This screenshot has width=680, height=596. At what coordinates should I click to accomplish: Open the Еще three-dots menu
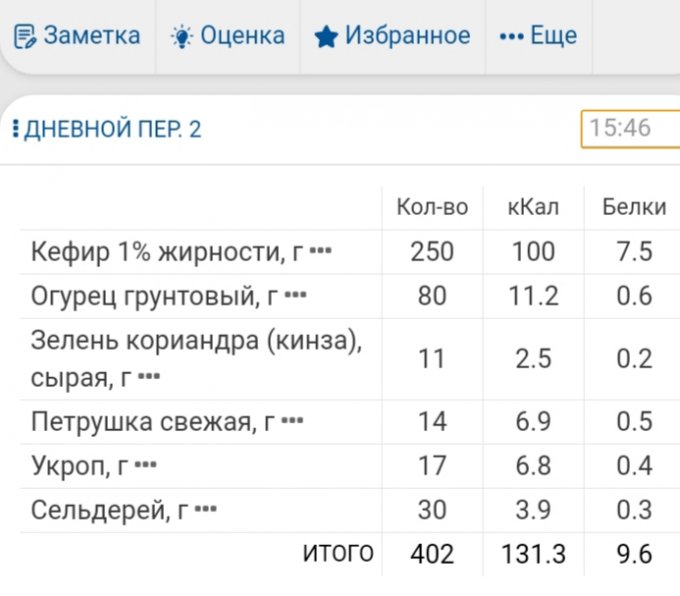tap(511, 37)
